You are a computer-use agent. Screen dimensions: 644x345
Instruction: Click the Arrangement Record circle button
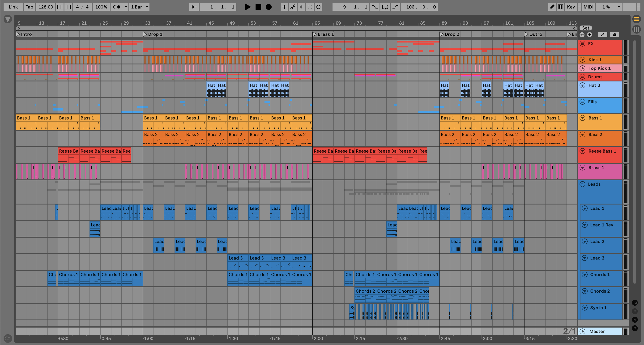(x=269, y=7)
